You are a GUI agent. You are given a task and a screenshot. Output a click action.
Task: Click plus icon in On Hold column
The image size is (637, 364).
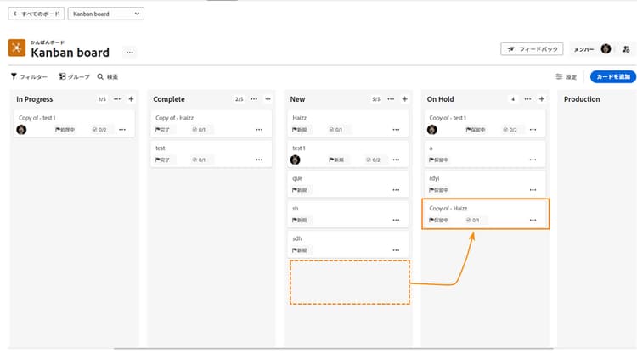pos(541,99)
